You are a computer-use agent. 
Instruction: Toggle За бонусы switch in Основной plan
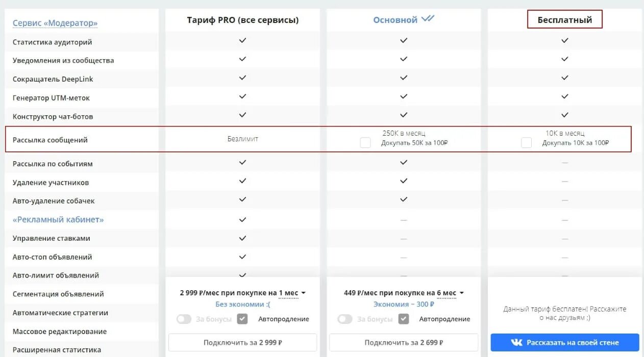pyautogui.click(x=345, y=319)
